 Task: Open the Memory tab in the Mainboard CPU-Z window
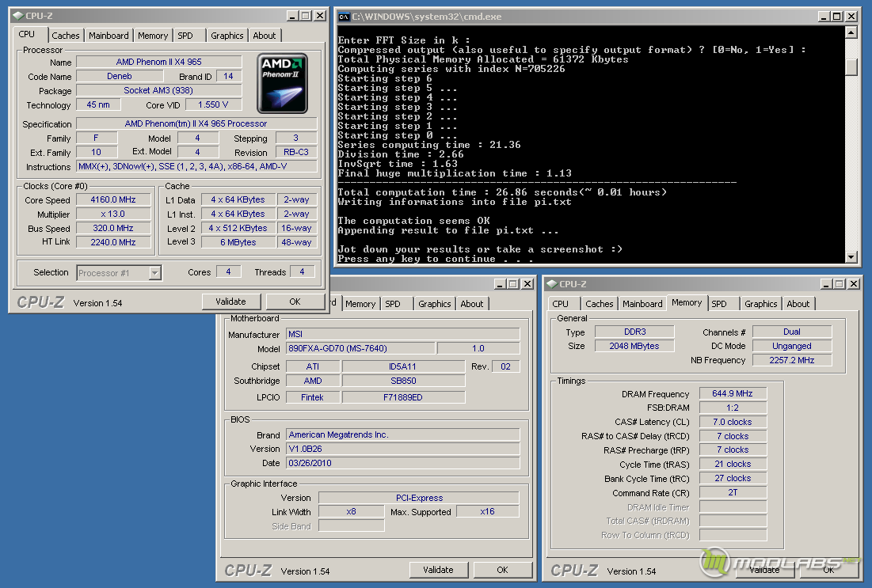(x=360, y=304)
